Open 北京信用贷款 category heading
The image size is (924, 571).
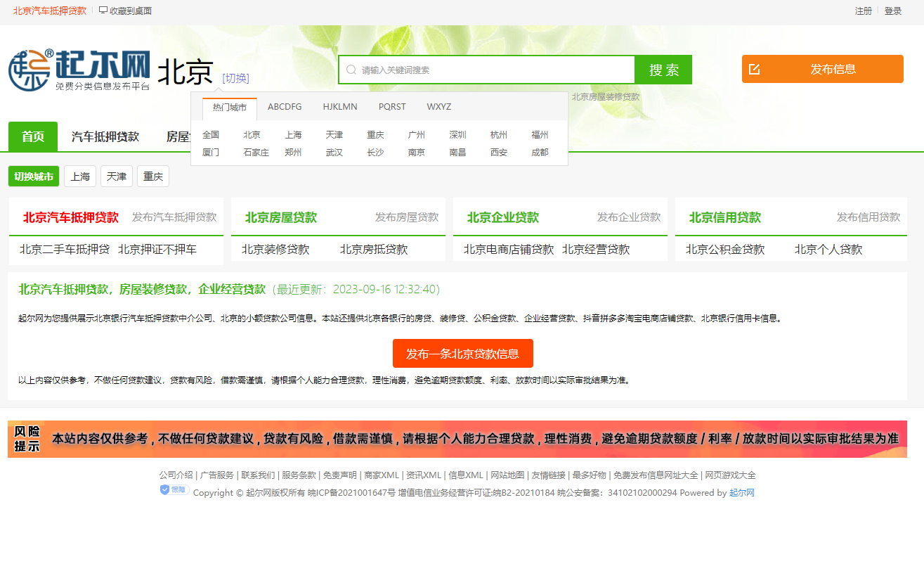pyautogui.click(x=725, y=217)
